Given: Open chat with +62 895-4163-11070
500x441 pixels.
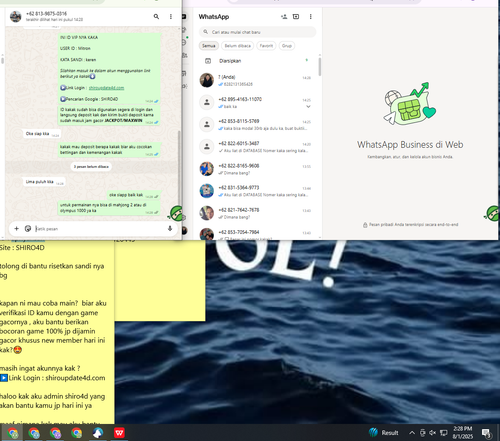Looking at the screenshot, I should 257,102.
